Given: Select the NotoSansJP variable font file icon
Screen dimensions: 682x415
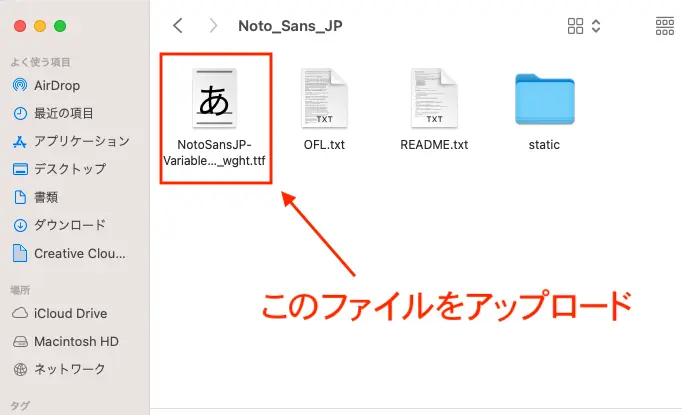Looking at the screenshot, I should tap(214, 98).
